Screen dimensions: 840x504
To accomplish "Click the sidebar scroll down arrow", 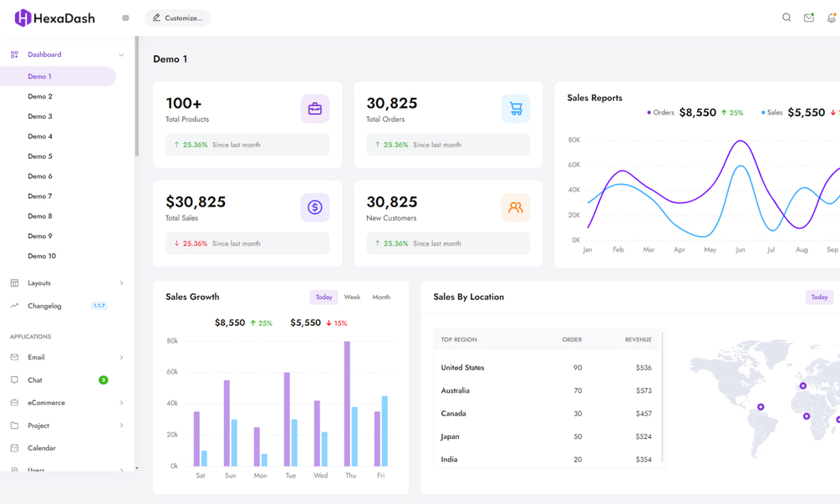I will pos(136,468).
